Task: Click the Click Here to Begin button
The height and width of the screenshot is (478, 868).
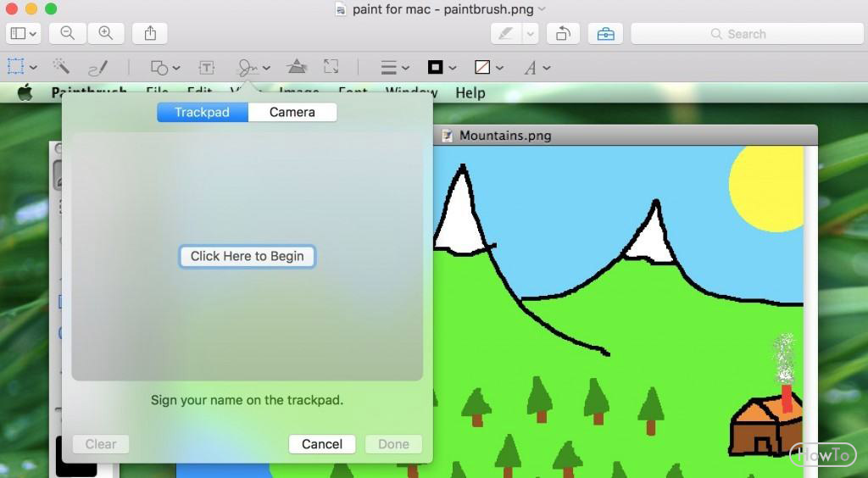Action: tap(248, 256)
